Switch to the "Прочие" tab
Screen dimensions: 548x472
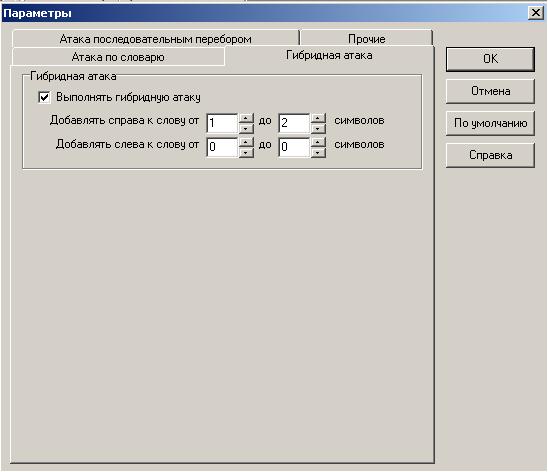click(x=366, y=39)
